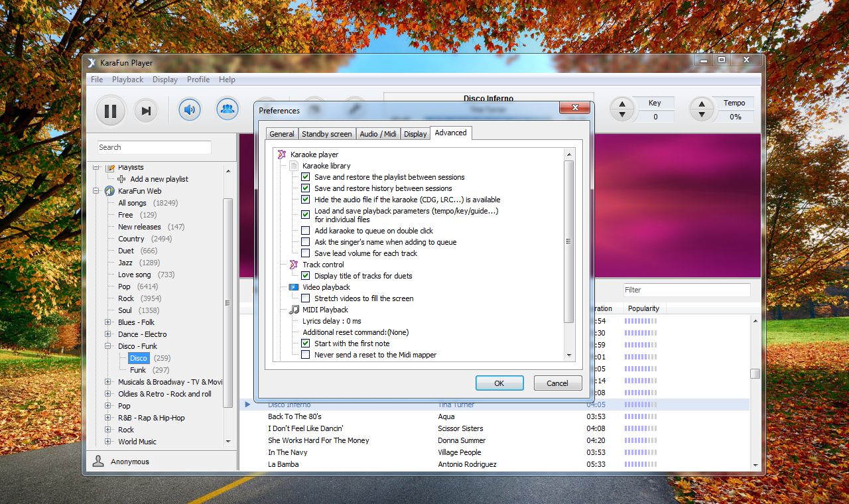Pause the current song
This screenshot has height=504, width=849.
click(x=111, y=111)
